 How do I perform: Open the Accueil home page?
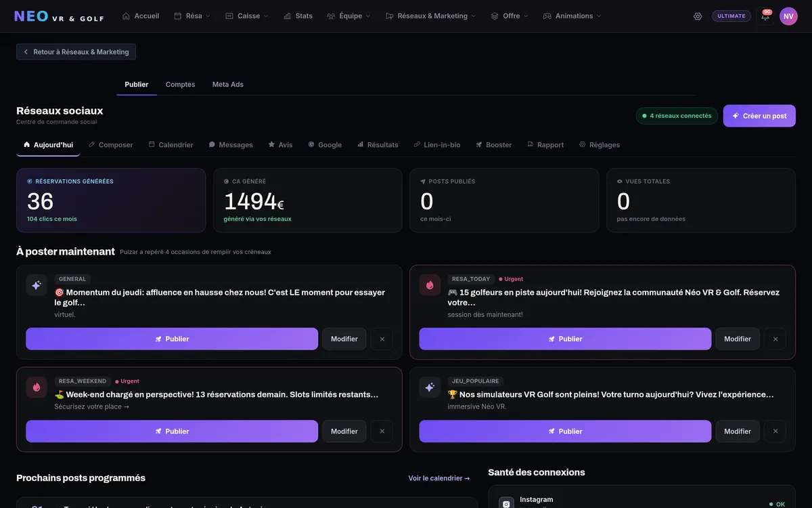point(141,16)
